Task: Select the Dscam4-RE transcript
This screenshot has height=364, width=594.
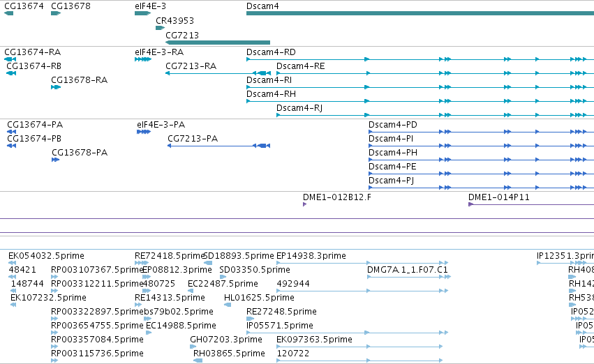Action: pos(436,73)
